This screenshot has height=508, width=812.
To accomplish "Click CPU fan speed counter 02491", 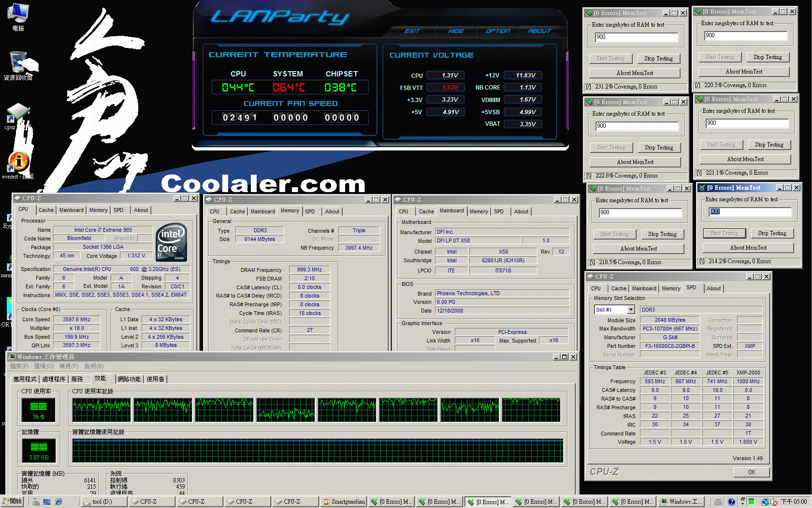I will coord(240,118).
